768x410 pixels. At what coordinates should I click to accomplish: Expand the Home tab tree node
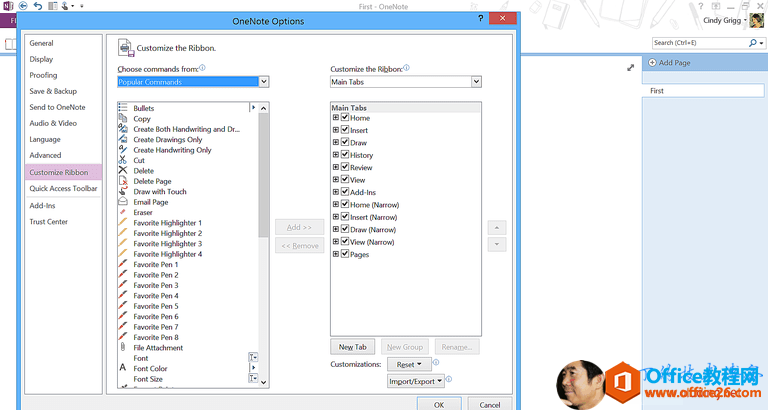click(336, 118)
